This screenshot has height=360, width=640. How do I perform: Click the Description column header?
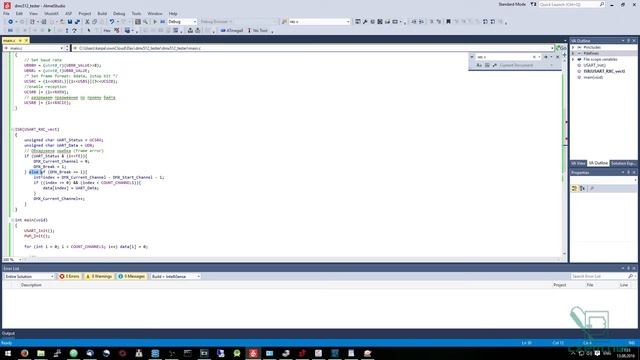31,285
